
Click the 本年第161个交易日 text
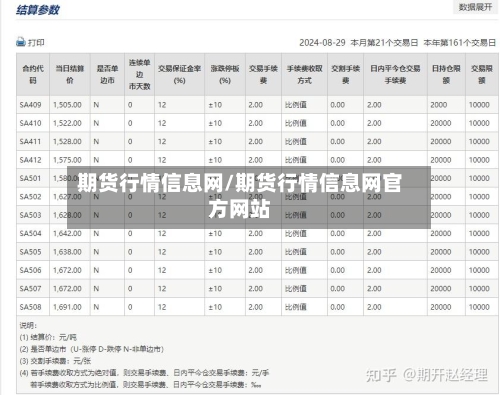click(x=460, y=43)
